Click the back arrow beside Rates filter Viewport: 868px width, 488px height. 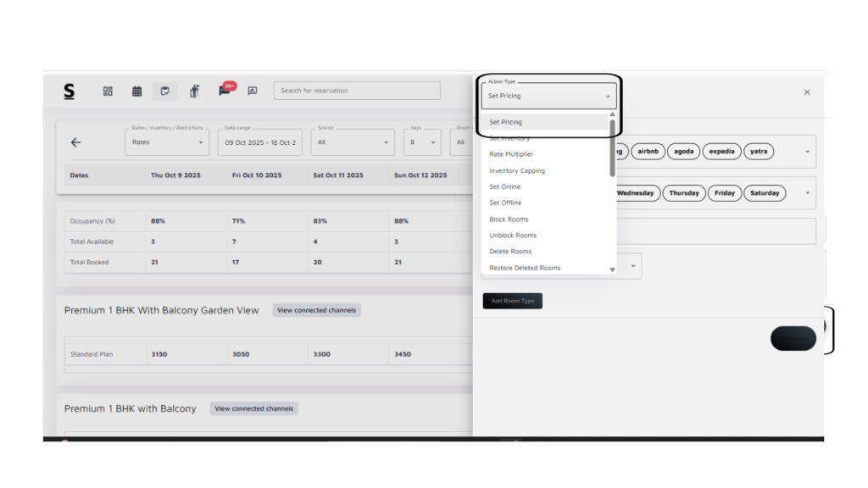pos(75,142)
